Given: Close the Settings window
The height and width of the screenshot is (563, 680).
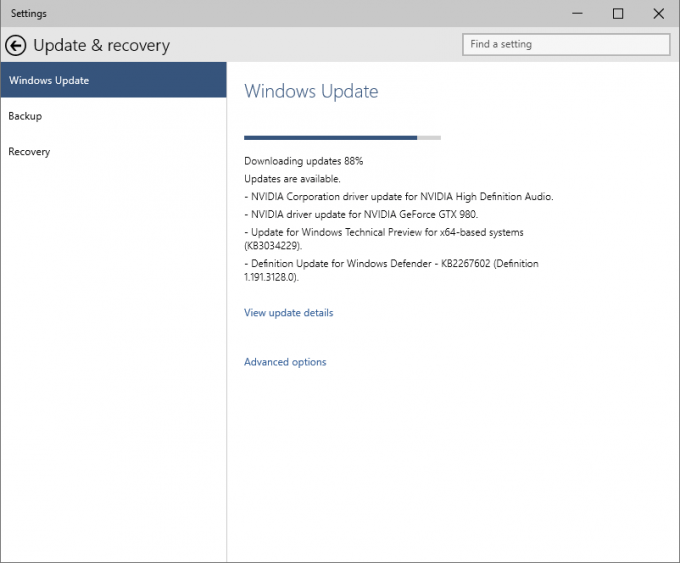Looking at the screenshot, I should tap(658, 13).
